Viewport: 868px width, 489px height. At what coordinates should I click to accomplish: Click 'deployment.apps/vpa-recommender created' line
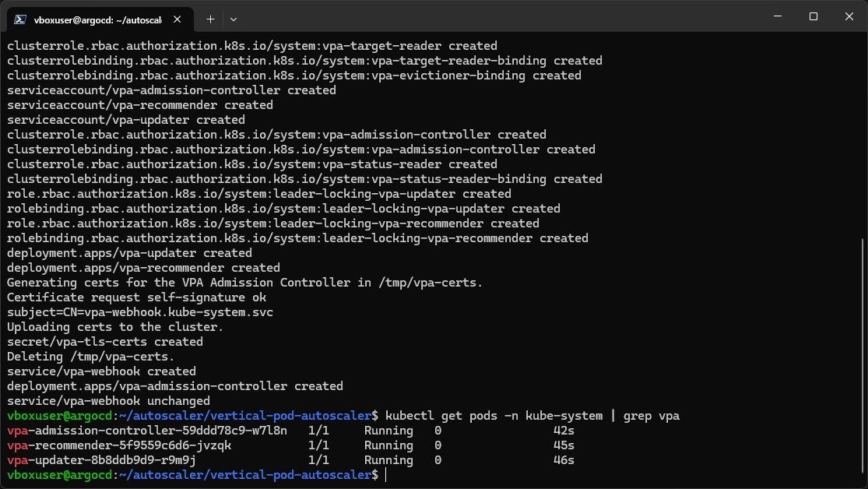tap(143, 268)
